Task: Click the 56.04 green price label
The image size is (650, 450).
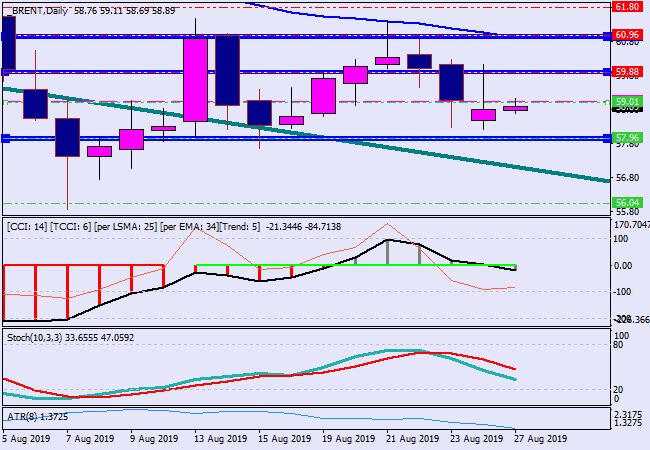Action: pos(626,202)
